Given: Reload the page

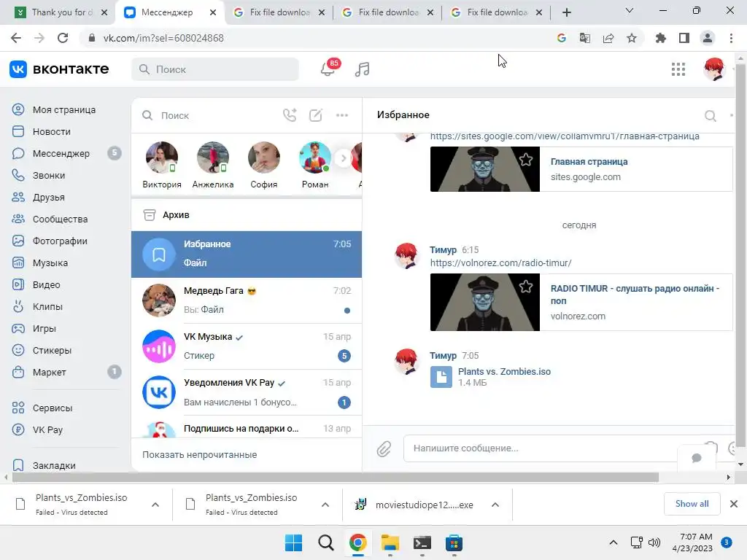Looking at the screenshot, I should 63,38.
